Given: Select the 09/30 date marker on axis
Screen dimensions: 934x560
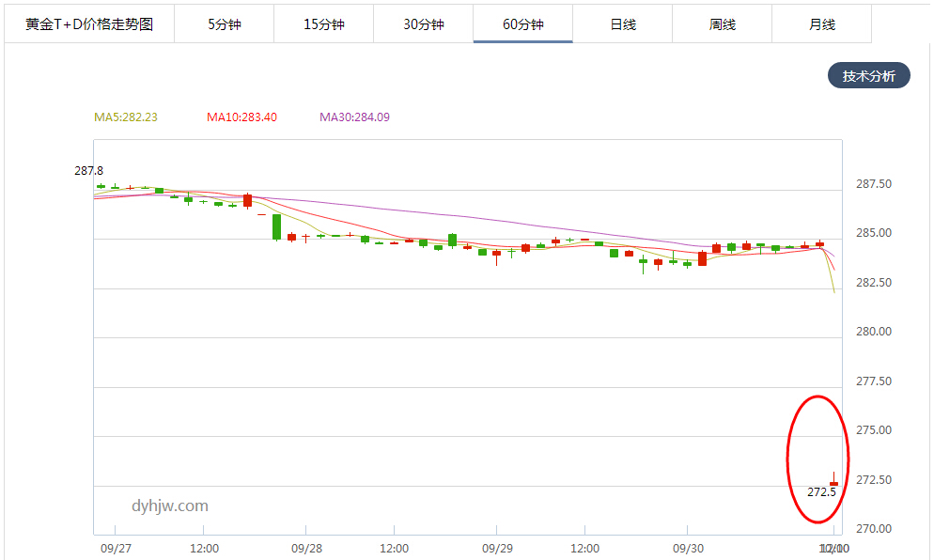Looking at the screenshot, I should tap(688, 548).
